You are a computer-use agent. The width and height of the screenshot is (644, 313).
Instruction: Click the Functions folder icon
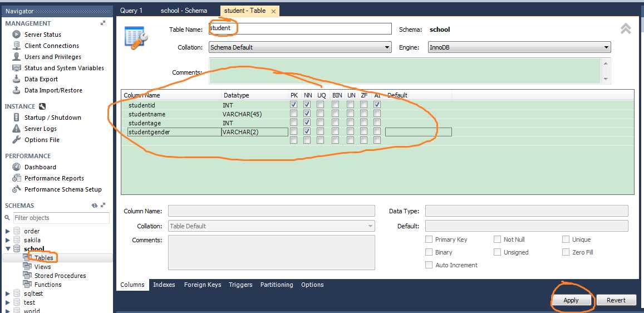point(27,284)
